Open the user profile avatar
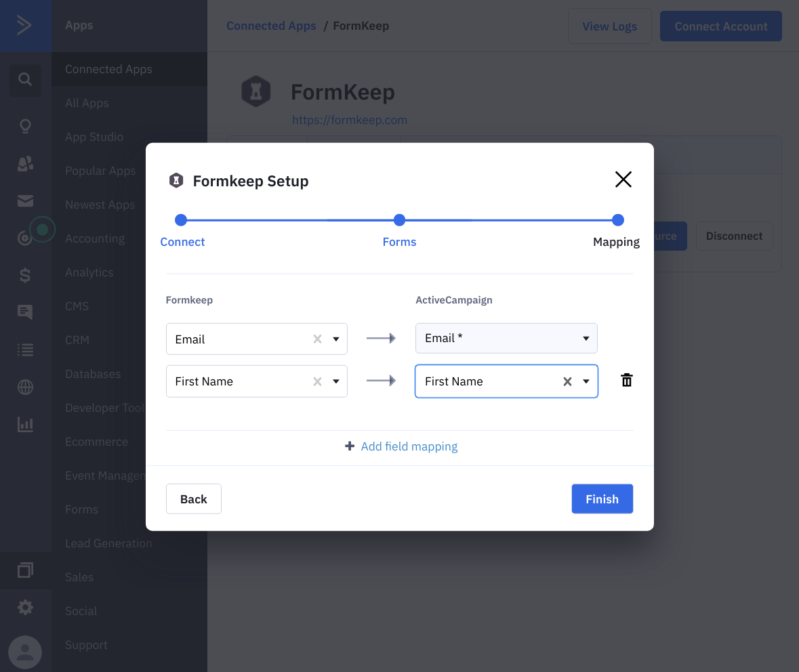The image size is (799, 672). [x=25, y=652]
